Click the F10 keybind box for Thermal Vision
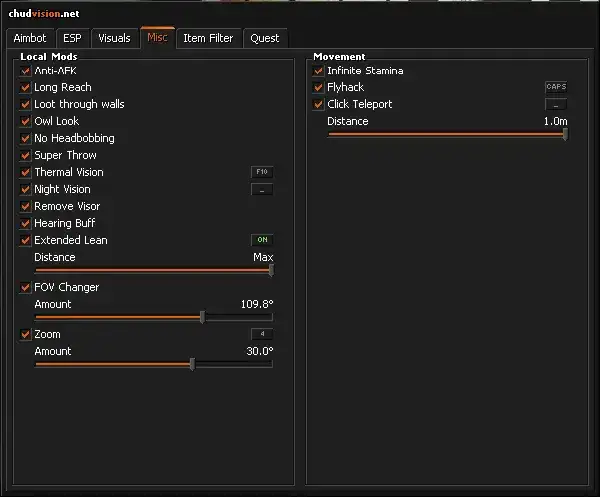This screenshot has height=497, width=600. [261, 173]
